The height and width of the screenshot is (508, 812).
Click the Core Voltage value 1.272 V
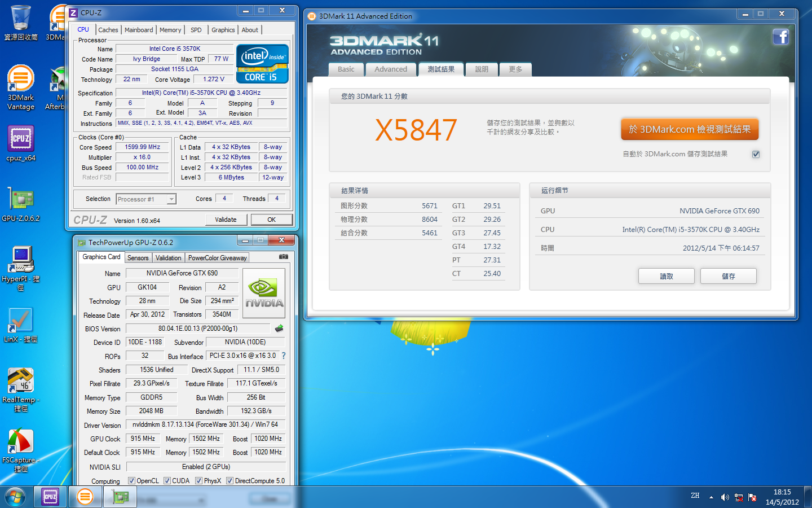[x=214, y=79]
